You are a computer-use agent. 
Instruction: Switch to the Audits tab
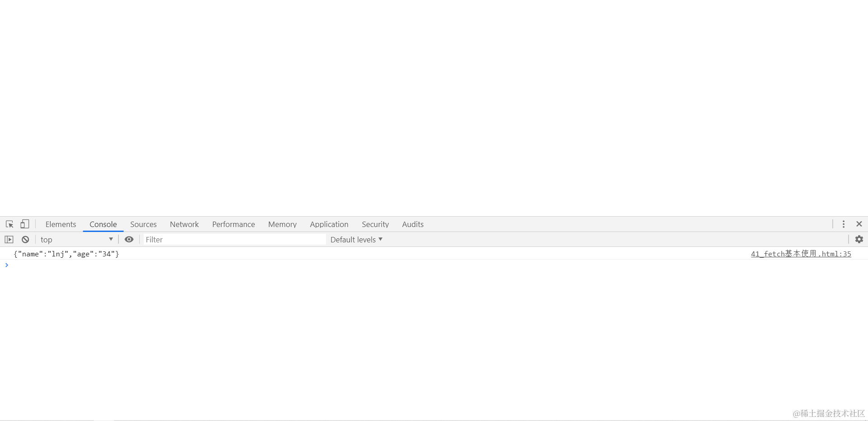tap(413, 224)
